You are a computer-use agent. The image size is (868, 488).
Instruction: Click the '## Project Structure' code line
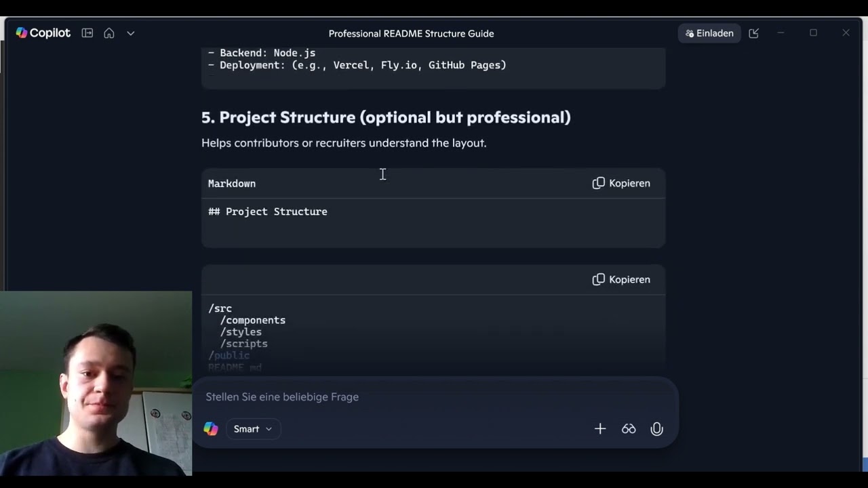268,211
